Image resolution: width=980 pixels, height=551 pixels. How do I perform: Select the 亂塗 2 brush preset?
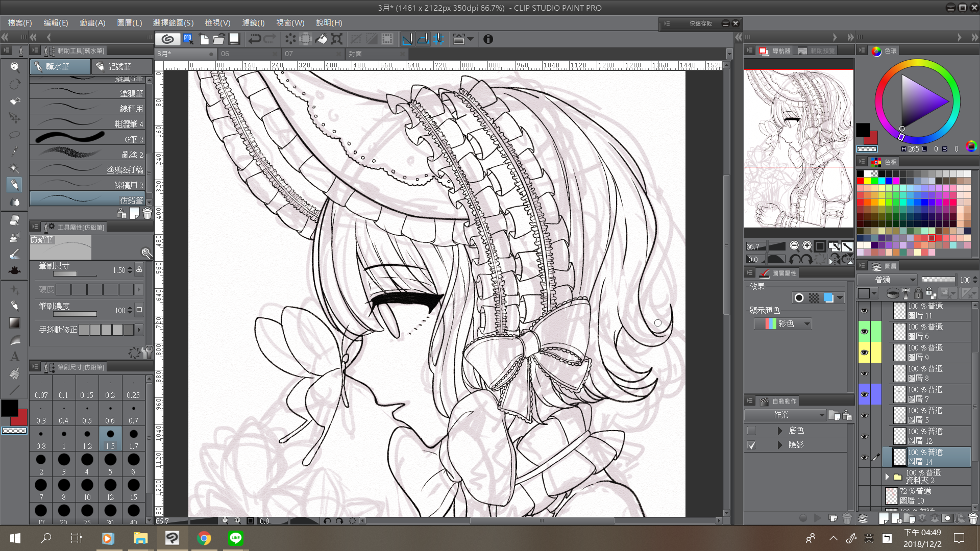click(x=87, y=154)
